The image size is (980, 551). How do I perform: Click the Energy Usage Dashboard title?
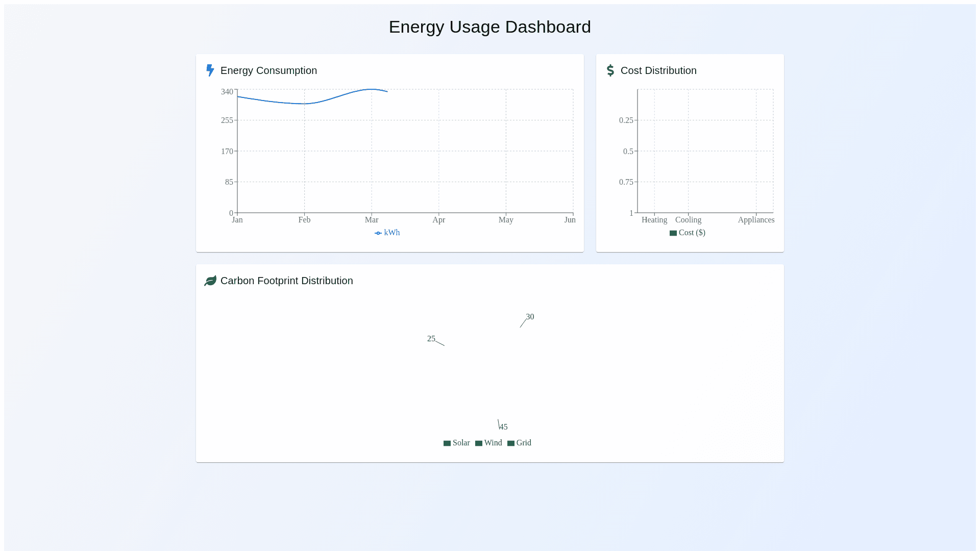(489, 27)
